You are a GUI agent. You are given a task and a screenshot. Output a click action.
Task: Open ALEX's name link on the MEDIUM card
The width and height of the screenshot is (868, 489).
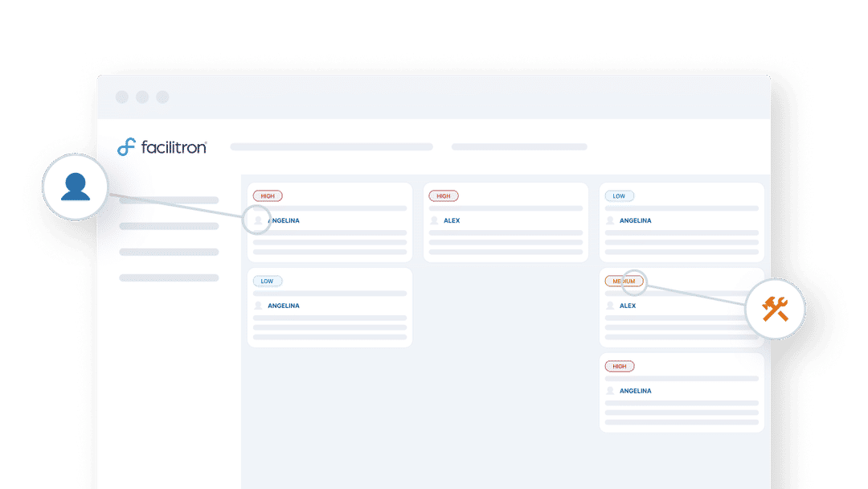pyautogui.click(x=628, y=305)
